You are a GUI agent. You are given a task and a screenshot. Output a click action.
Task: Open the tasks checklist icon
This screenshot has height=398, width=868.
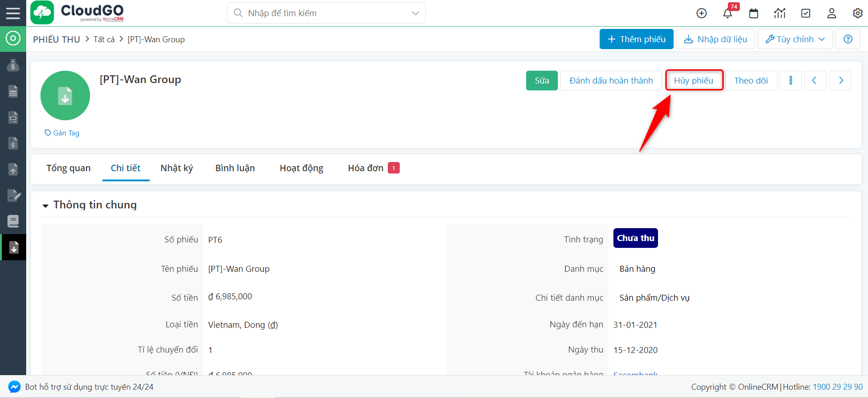pos(806,13)
